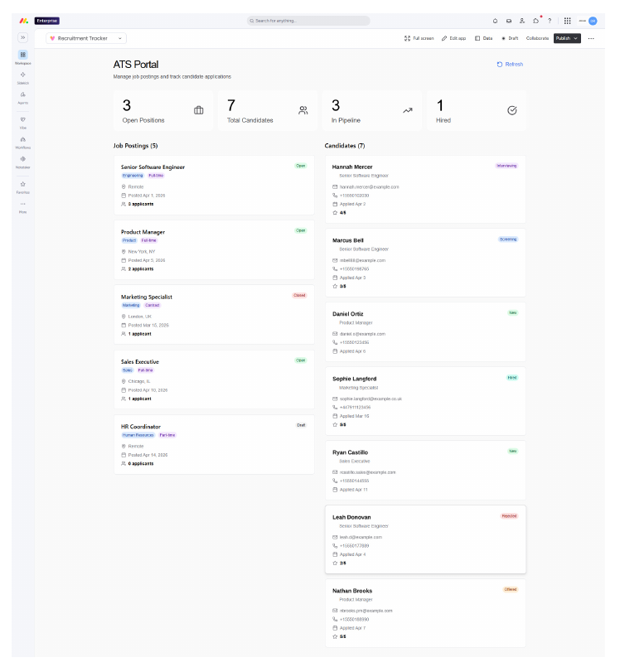The height and width of the screenshot is (672, 620).
Task: Click the Screening badge on Marcus Bell
Action: coord(507,239)
